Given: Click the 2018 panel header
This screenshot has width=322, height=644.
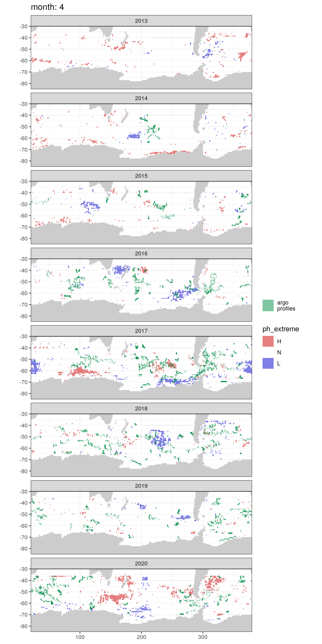Looking at the screenshot, I should click(141, 408).
